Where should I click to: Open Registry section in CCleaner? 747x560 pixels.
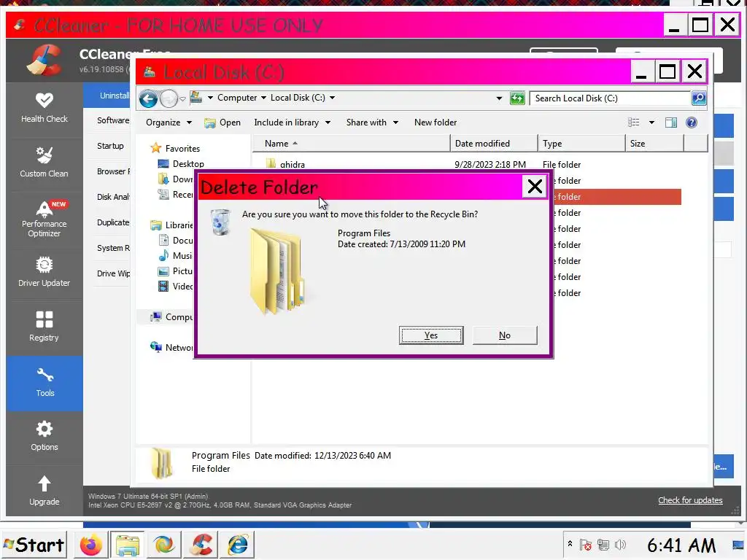[44, 327]
